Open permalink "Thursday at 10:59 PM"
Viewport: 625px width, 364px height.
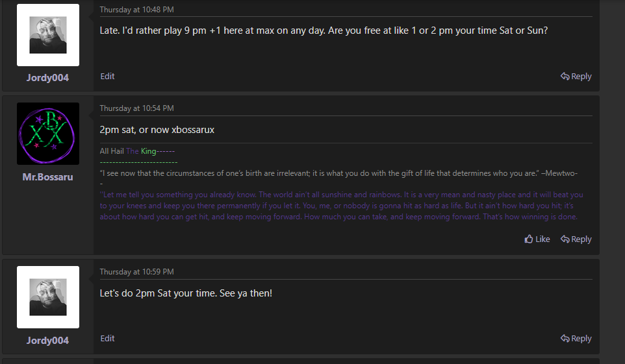(x=136, y=272)
